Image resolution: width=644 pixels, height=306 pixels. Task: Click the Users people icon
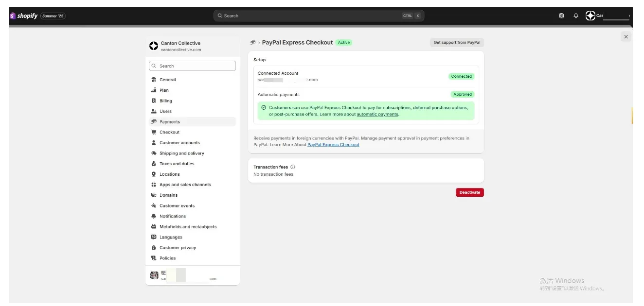click(x=154, y=111)
